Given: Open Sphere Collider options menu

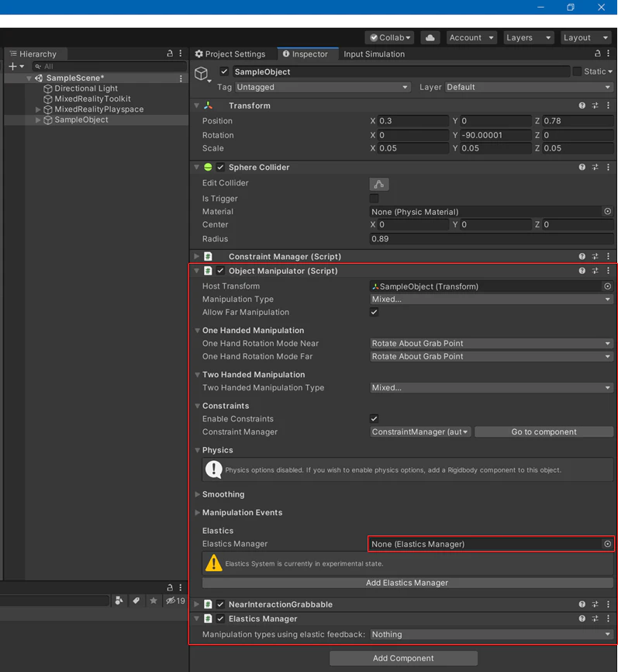Looking at the screenshot, I should (608, 167).
